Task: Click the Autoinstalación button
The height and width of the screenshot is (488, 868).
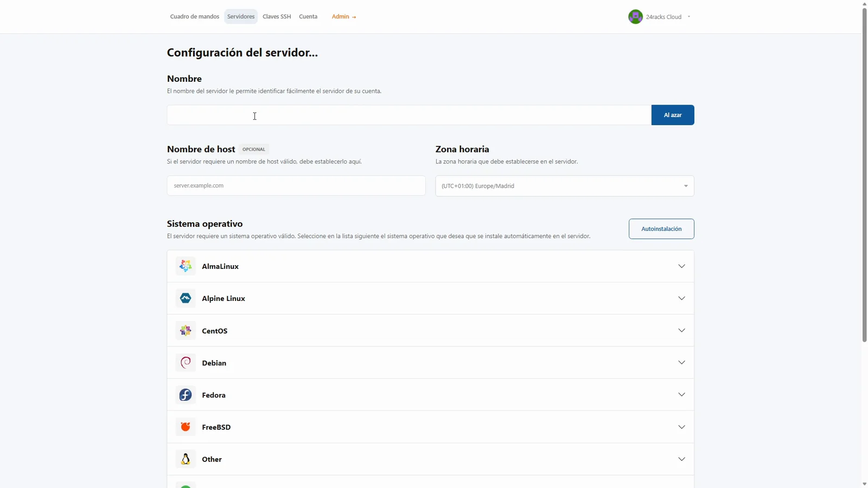Action: click(x=661, y=229)
